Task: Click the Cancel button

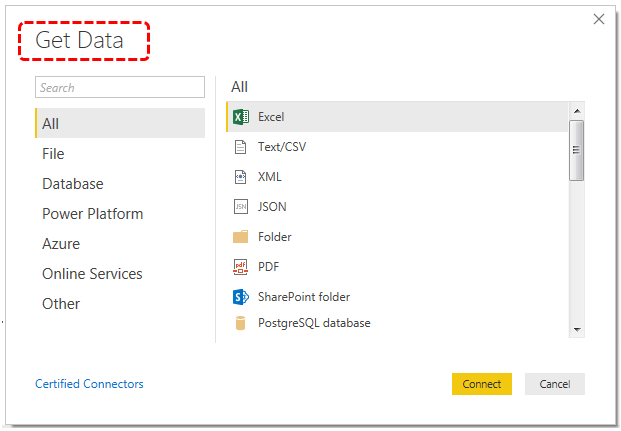Action: point(554,384)
